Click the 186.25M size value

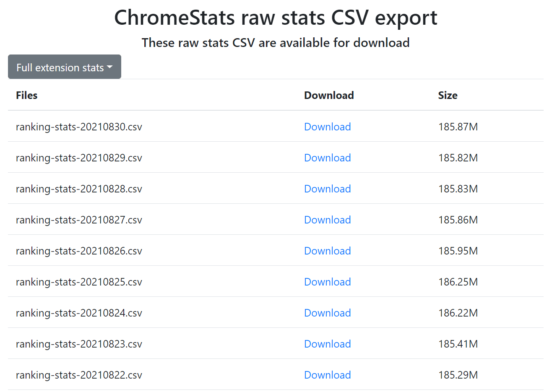coord(458,282)
